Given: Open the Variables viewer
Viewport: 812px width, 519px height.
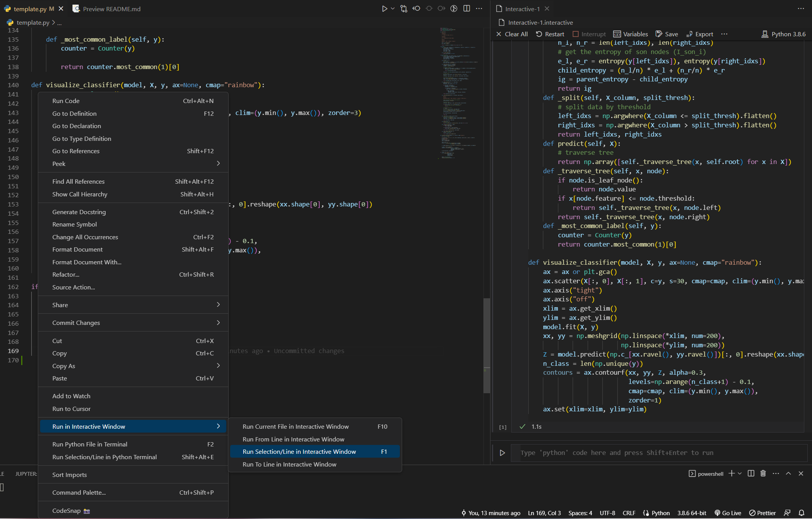Looking at the screenshot, I should [x=630, y=34].
